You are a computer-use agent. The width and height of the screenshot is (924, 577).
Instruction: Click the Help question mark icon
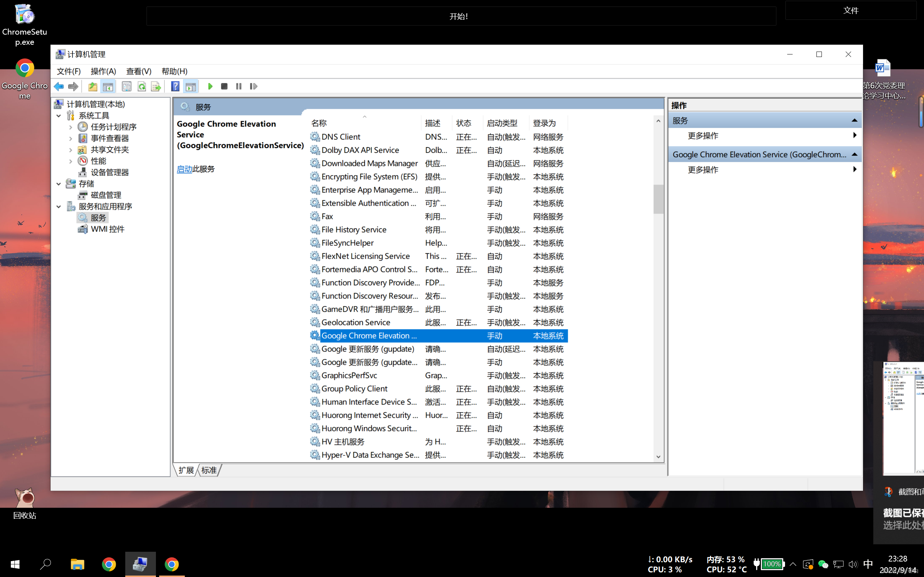point(175,87)
